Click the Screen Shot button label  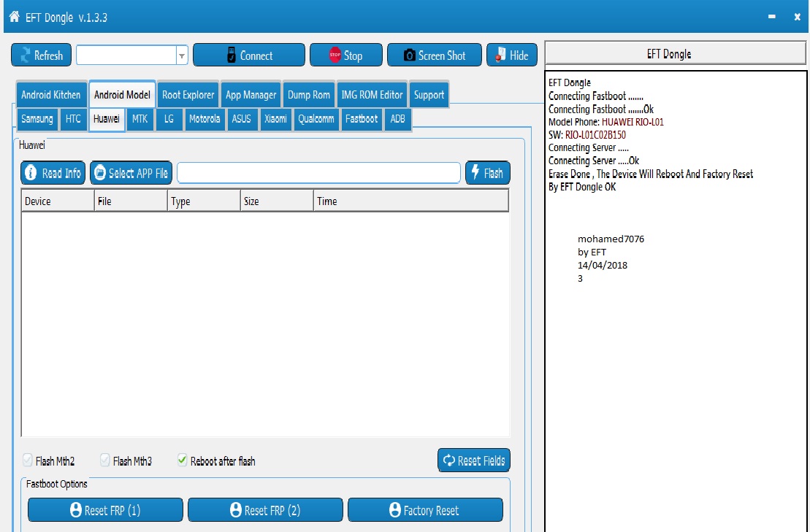click(442, 55)
